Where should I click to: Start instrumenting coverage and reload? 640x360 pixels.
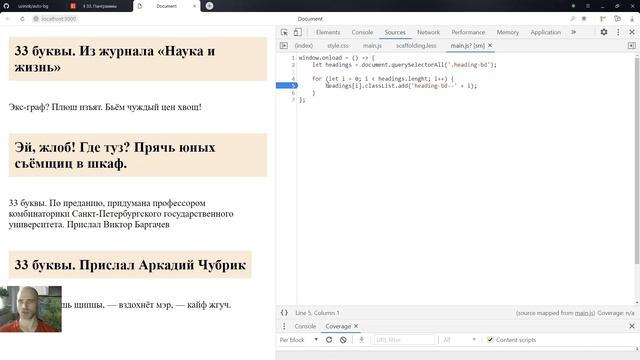[329, 340]
